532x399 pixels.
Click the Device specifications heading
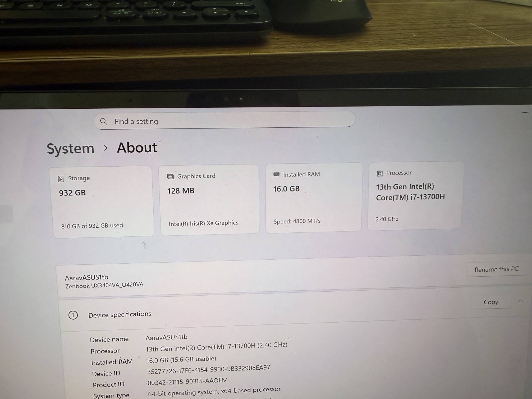(x=120, y=314)
